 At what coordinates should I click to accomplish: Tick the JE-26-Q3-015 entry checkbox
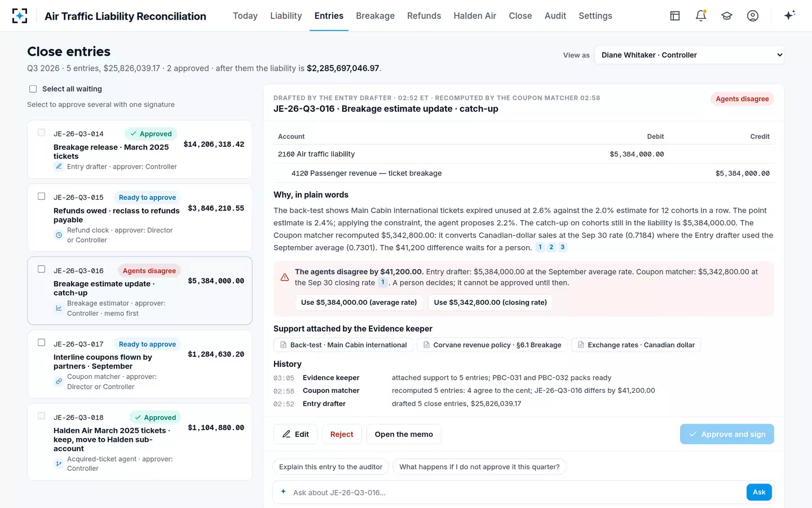click(x=41, y=196)
